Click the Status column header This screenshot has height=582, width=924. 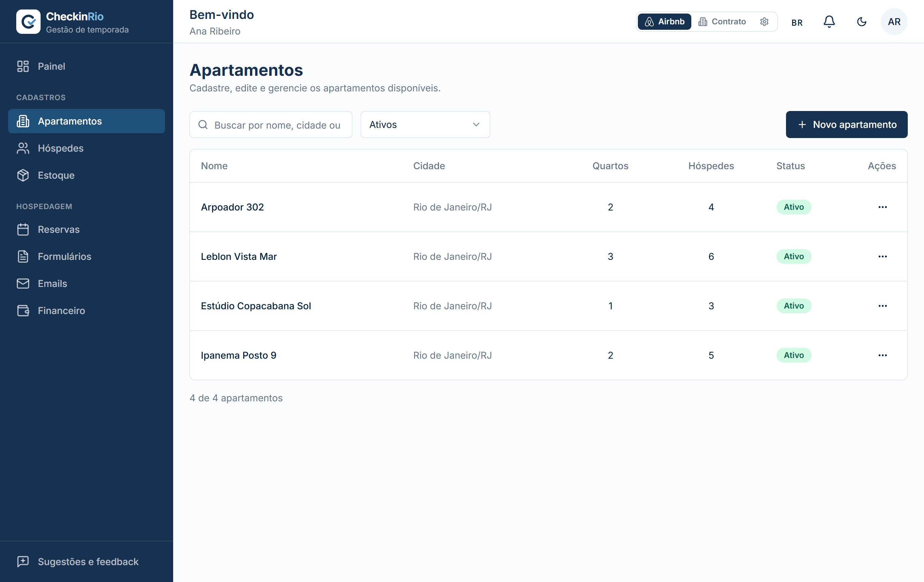coord(790,166)
